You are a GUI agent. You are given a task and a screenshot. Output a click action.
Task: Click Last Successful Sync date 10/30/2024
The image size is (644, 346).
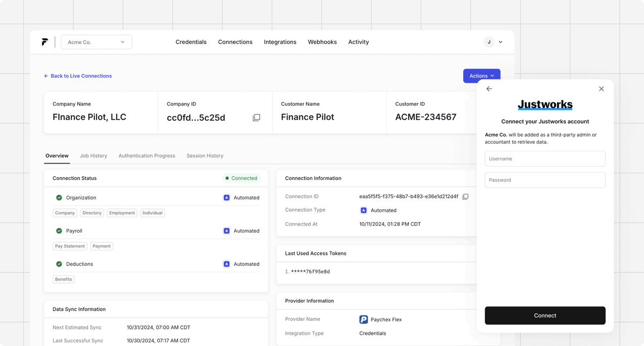coord(158,341)
